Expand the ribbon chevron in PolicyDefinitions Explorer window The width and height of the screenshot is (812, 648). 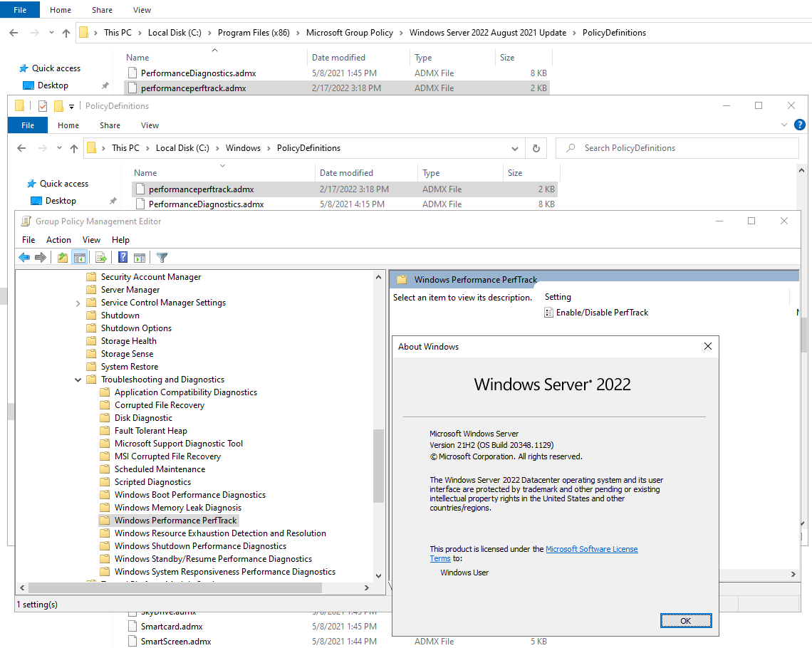784,125
